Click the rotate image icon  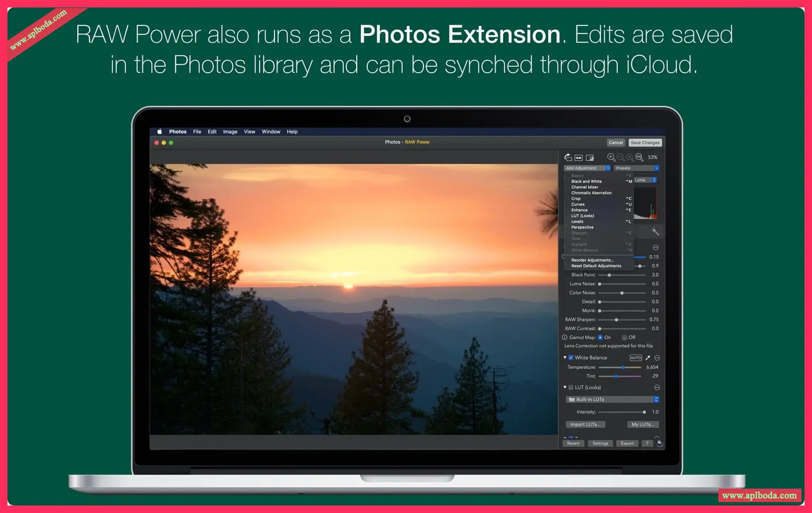tap(568, 157)
